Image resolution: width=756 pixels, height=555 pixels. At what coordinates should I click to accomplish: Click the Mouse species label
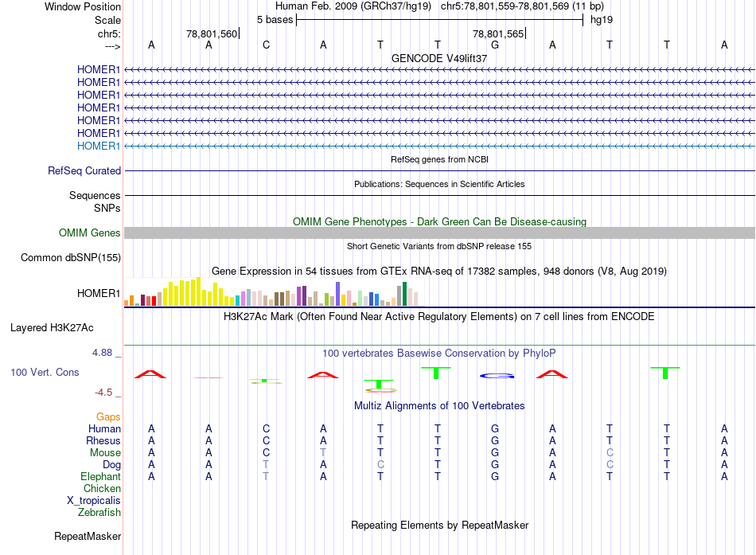coord(105,453)
